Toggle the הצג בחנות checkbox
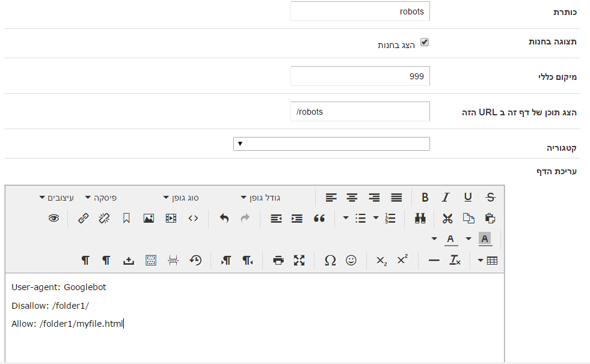This screenshot has width=590, height=364. (425, 42)
